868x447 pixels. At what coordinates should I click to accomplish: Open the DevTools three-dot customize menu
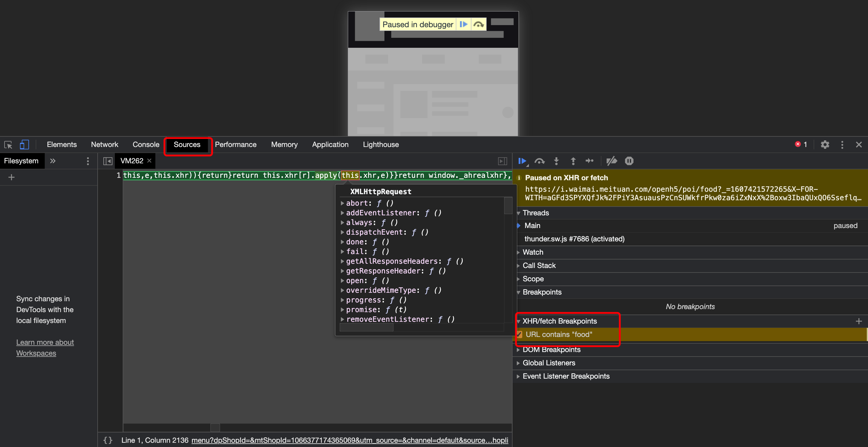pyautogui.click(x=842, y=145)
